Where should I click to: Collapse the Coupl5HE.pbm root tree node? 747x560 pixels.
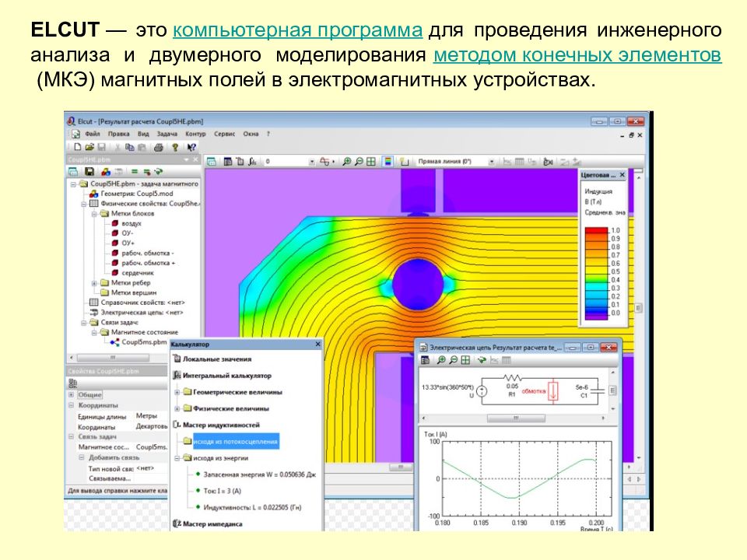tap(73, 184)
